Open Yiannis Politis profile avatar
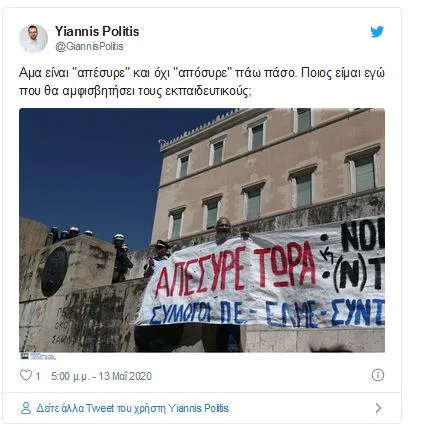 tap(33, 38)
